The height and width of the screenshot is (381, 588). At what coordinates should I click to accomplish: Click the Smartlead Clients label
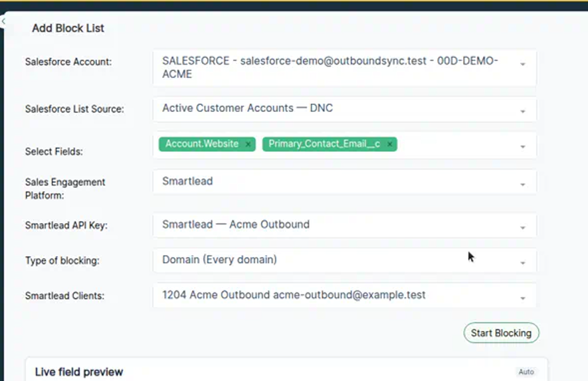coord(64,296)
